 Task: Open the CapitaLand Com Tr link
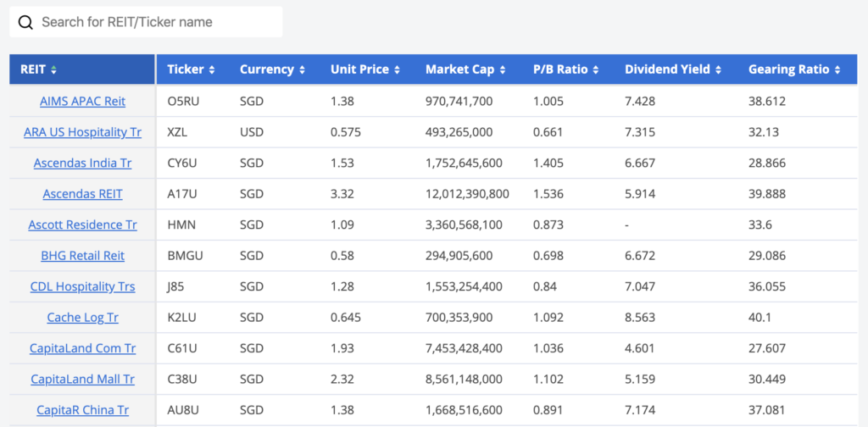point(82,348)
